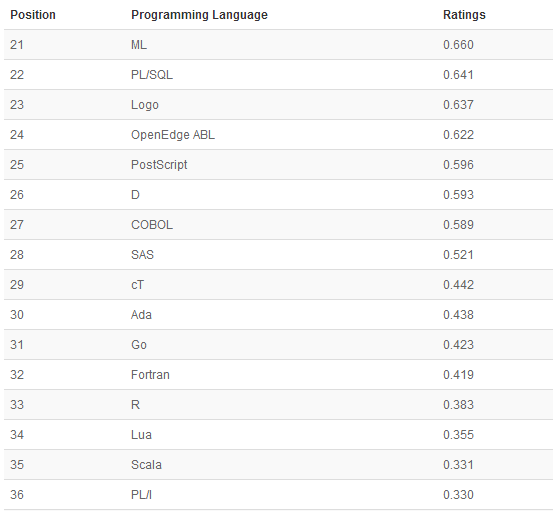
Task: Click the SAS language name
Action: click(x=142, y=255)
